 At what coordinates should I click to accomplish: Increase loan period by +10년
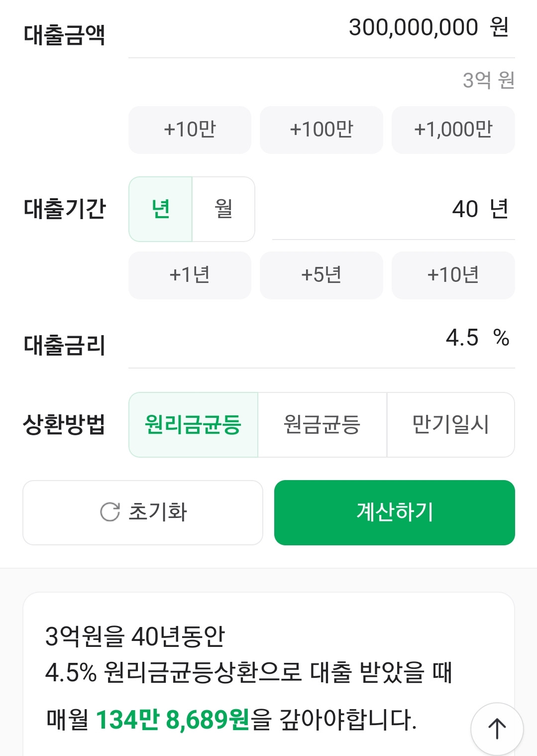453,275
